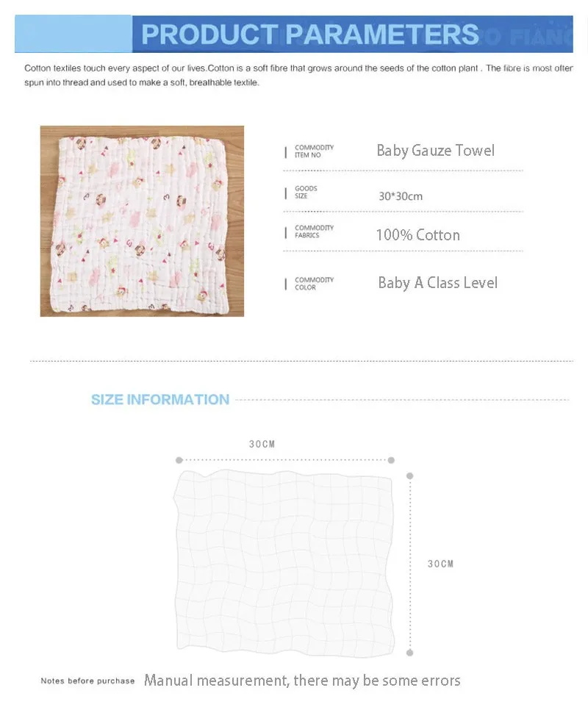Click the GOODS SIZE label
Viewport: 588px width, 707px height.
[x=306, y=192]
